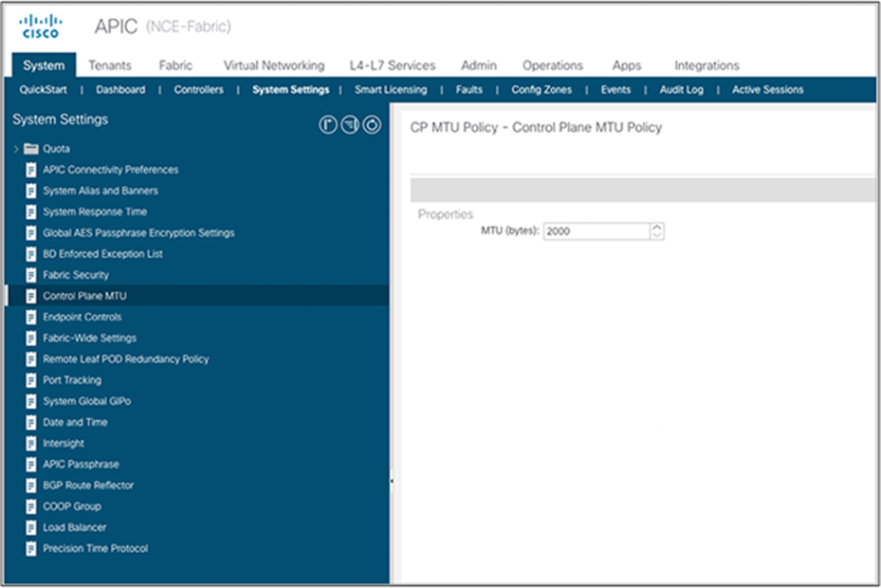
Task: Open the Config Zones submenu
Action: (541, 90)
